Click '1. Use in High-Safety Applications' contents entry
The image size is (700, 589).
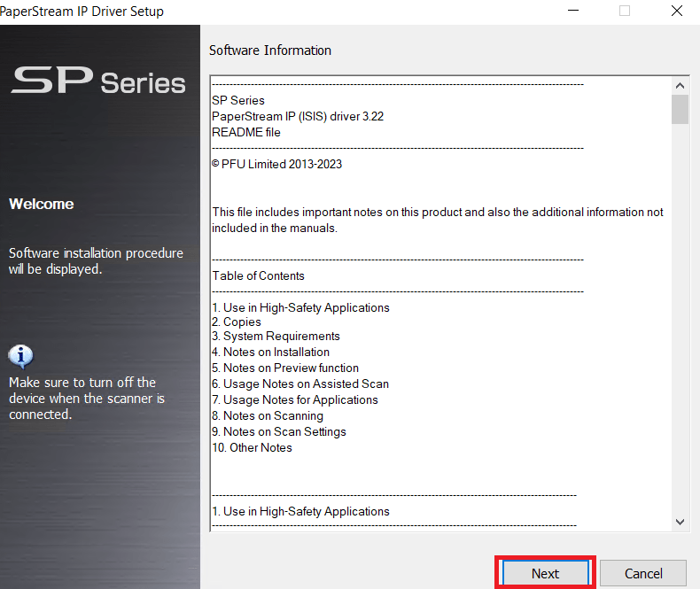coord(300,307)
